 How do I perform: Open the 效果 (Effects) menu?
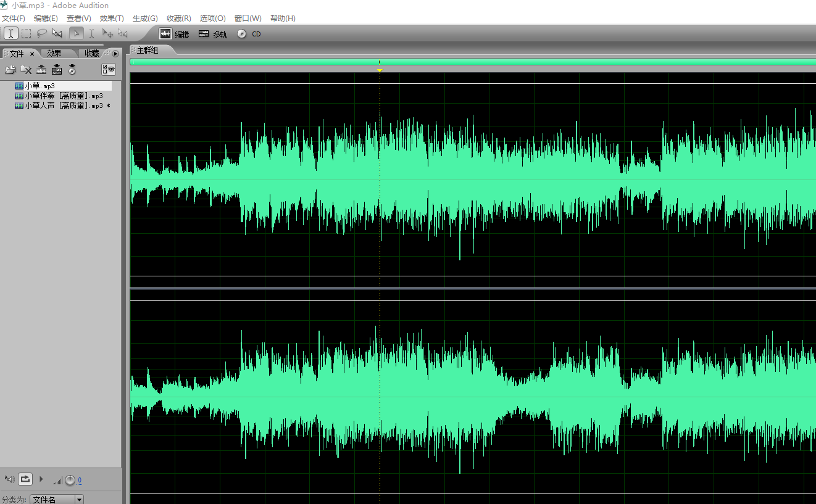(112, 19)
